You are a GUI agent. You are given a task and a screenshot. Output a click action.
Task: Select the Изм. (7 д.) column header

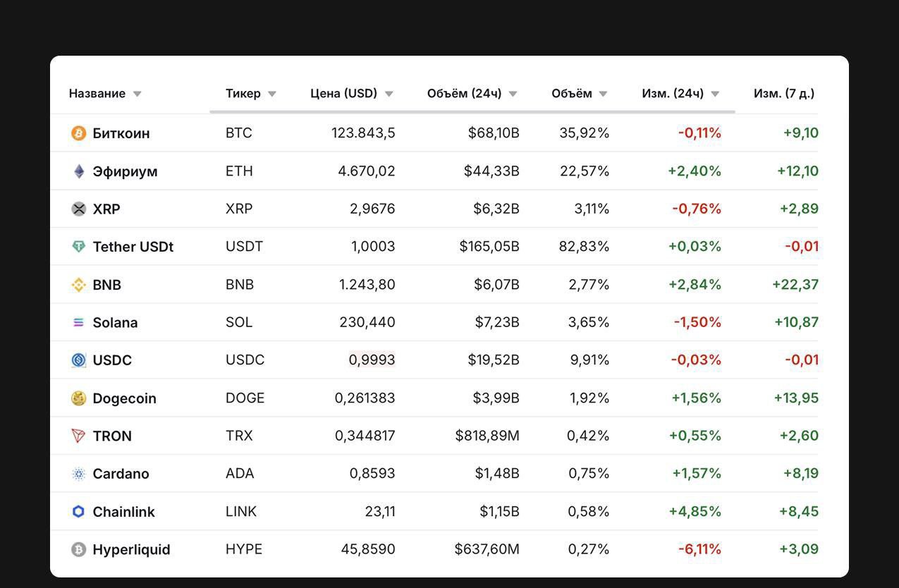point(783,93)
